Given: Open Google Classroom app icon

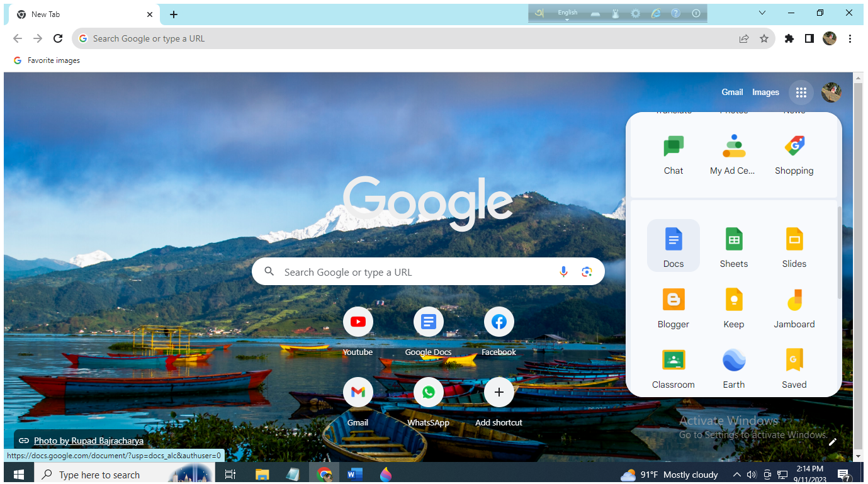Looking at the screenshot, I should pyautogui.click(x=674, y=367).
